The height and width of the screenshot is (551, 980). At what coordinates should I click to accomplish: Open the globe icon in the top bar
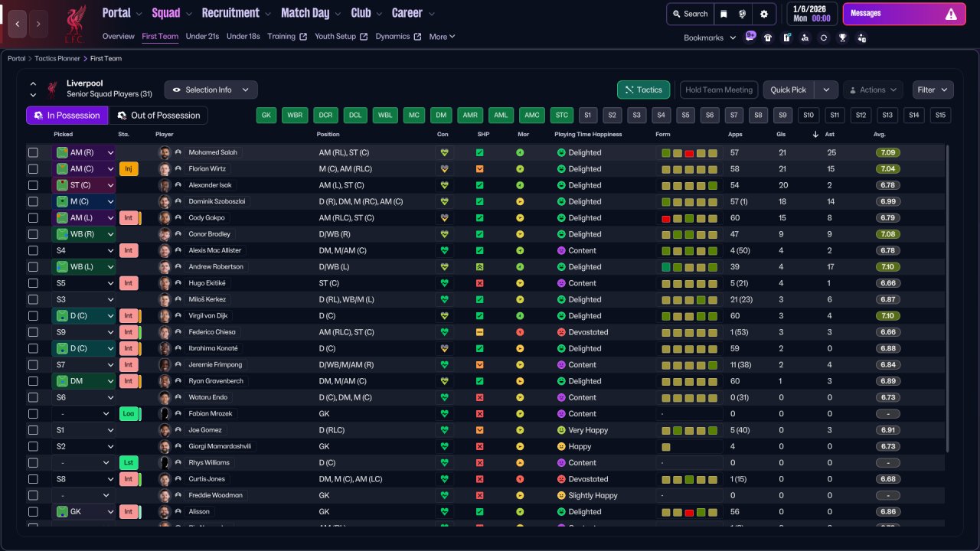[x=743, y=14]
